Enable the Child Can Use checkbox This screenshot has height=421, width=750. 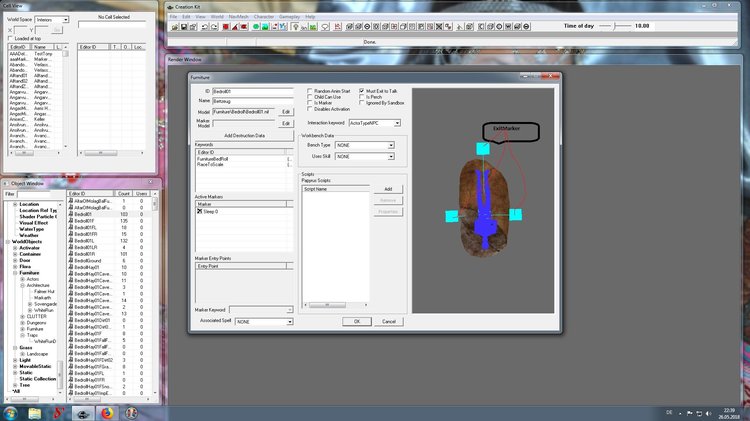click(x=310, y=97)
